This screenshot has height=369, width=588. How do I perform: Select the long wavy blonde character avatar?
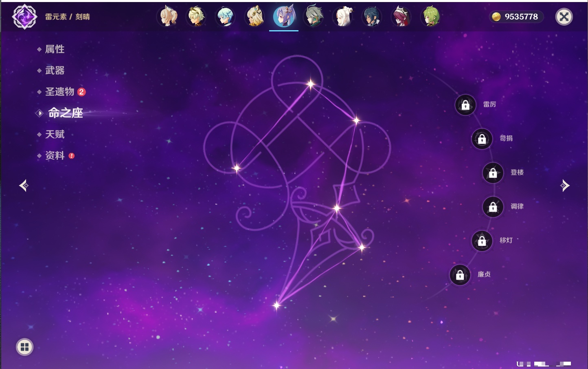255,17
